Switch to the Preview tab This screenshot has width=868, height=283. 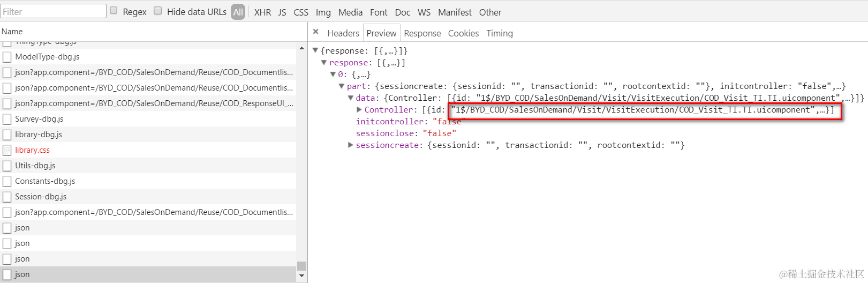[x=381, y=33]
